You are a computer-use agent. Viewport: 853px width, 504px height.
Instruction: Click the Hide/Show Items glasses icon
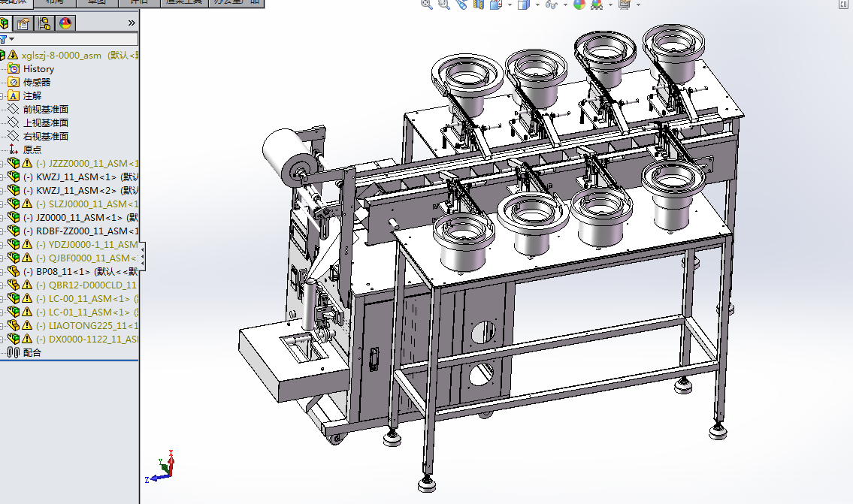click(551, 5)
